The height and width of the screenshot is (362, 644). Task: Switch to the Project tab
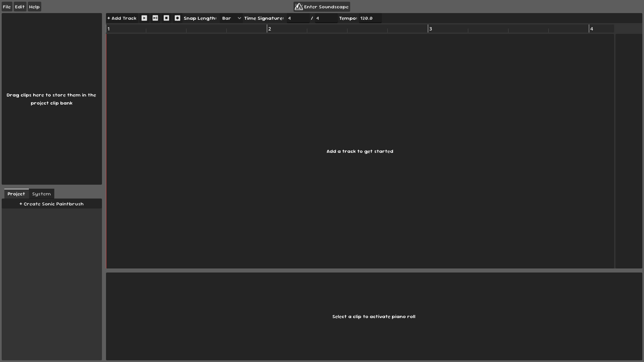click(x=16, y=194)
